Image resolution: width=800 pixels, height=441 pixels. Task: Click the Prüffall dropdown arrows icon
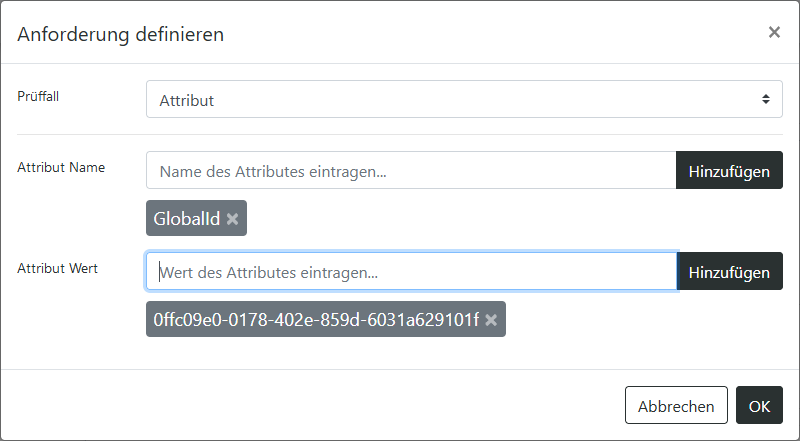[x=766, y=99]
